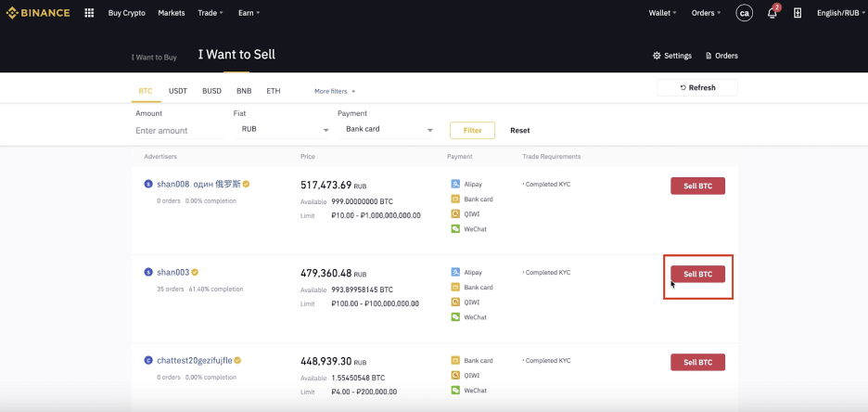Click Sell BTC for chattest20gezifujfle
Screen dimensions: 868x412
pos(697,362)
